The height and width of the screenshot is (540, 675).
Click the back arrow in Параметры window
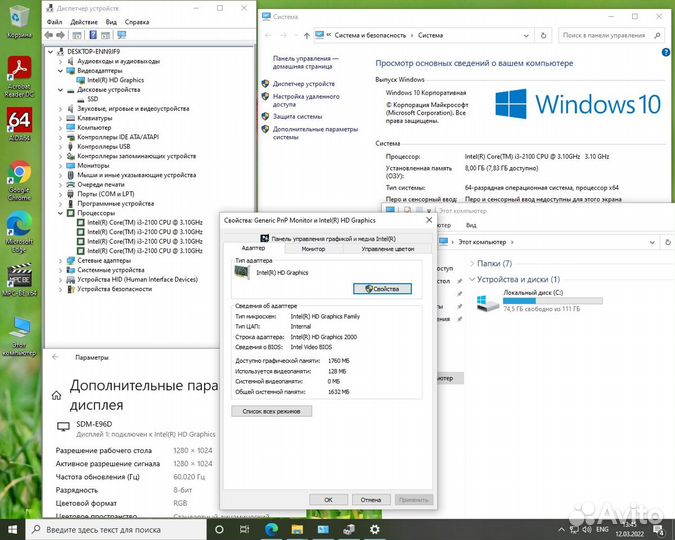click(55, 357)
